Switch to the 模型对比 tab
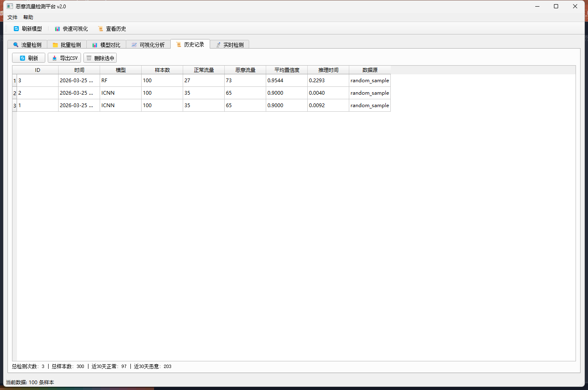 106,45
